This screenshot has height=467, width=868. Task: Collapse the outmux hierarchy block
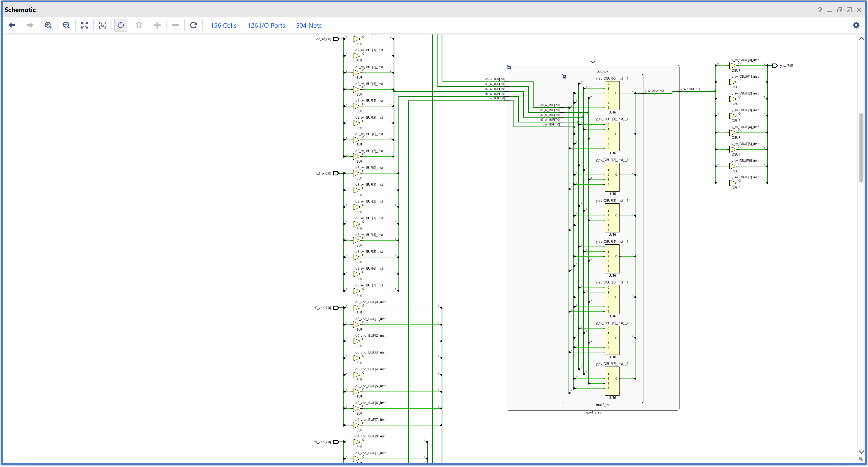(564, 77)
